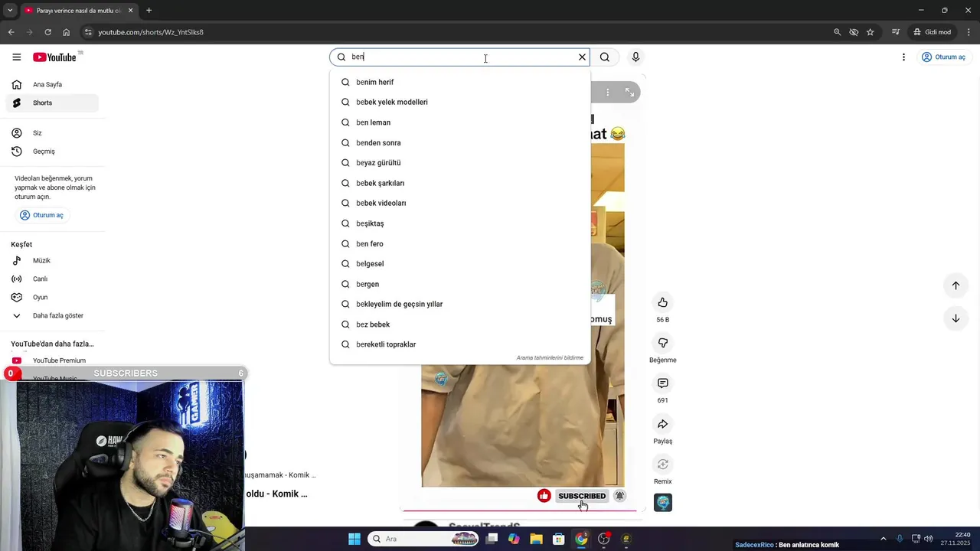
Task: Choose suggestion 'benim herif'
Action: click(x=460, y=82)
